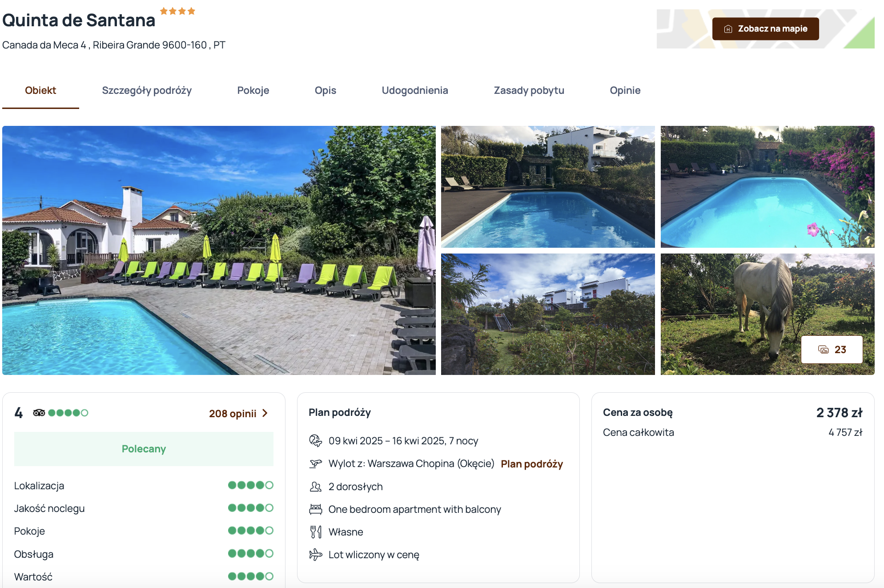
Task: Open the white horse grazing photo
Action: pyautogui.click(x=767, y=314)
